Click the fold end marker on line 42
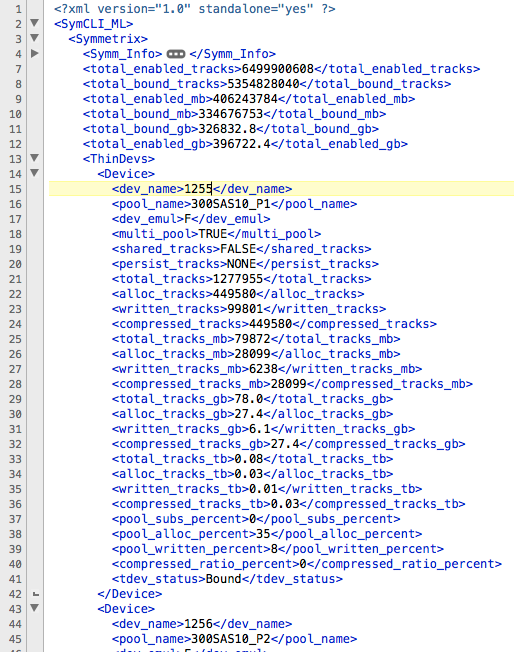 click(x=36, y=594)
